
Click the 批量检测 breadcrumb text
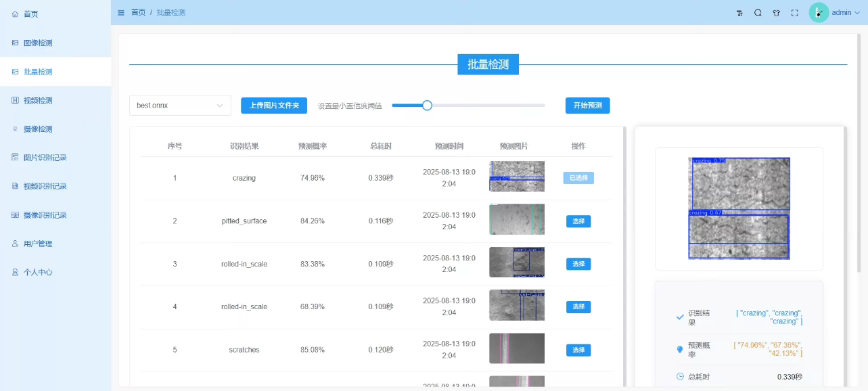click(170, 13)
